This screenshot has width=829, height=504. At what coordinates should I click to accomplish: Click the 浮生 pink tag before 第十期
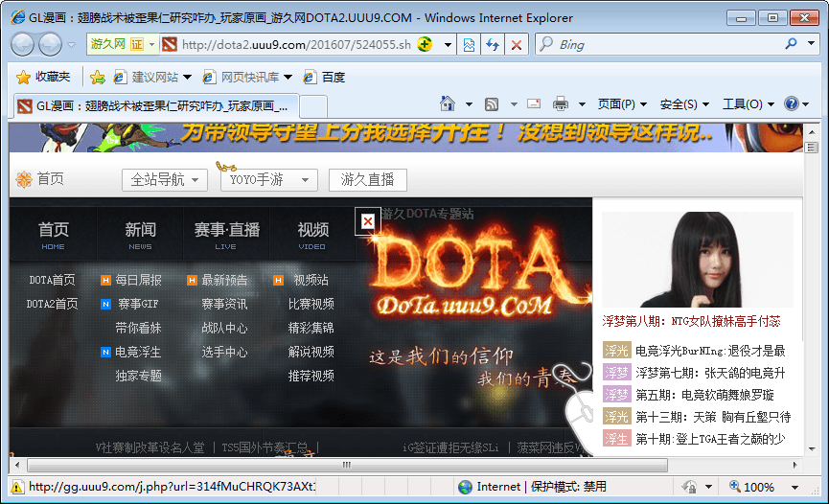pos(616,439)
